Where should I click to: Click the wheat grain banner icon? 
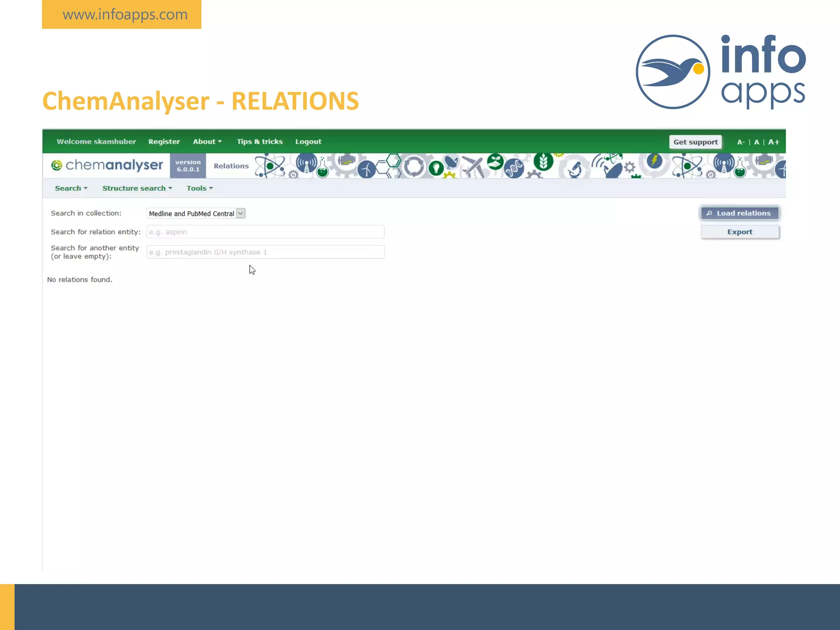(x=543, y=162)
